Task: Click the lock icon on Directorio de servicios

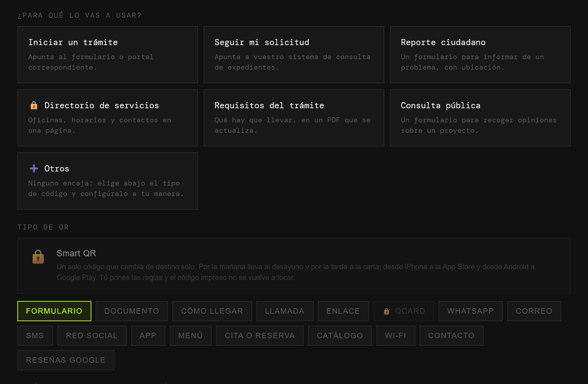Action: click(34, 105)
